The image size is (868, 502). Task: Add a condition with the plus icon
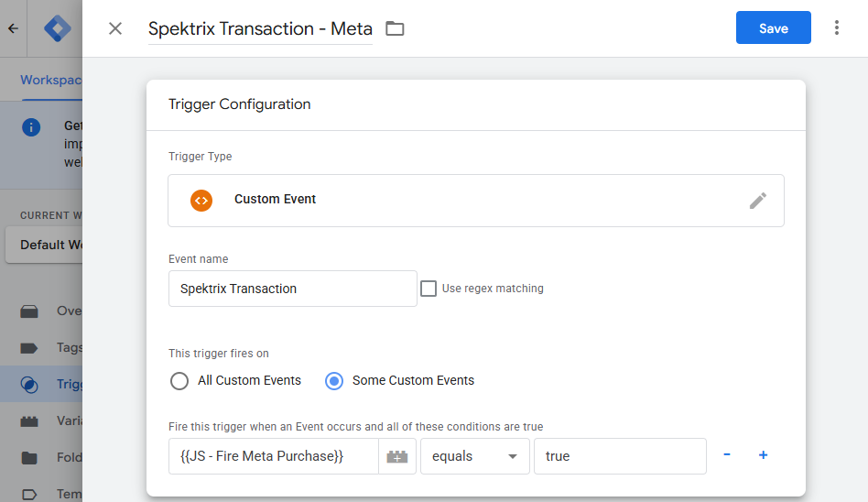click(x=763, y=455)
